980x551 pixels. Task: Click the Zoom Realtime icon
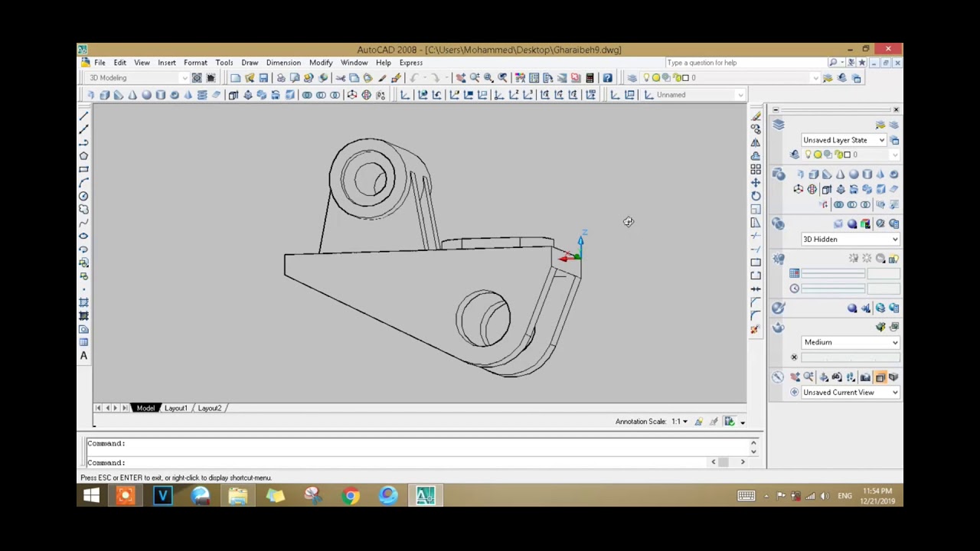[475, 78]
